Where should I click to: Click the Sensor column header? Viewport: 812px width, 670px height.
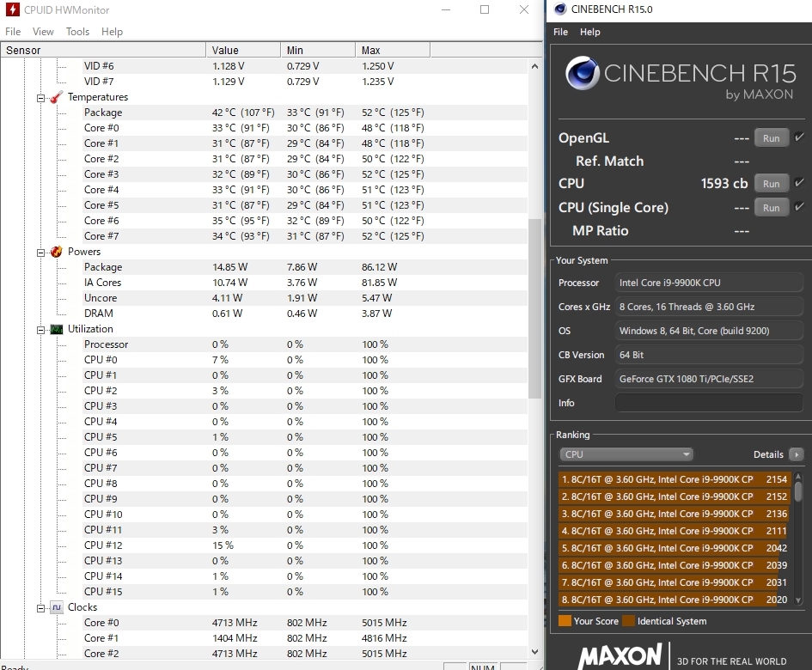pyautogui.click(x=103, y=50)
